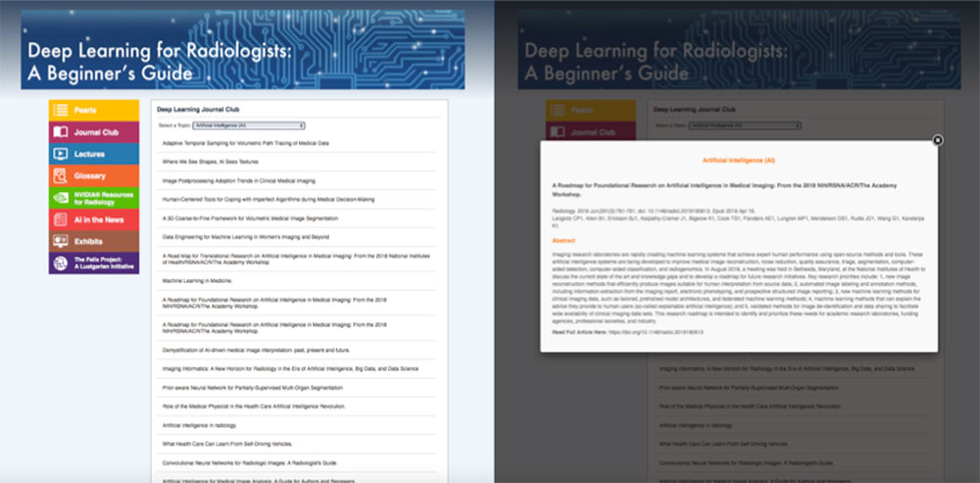Open 'Artificial intelligence in radiology.' in left list
980x483 pixels.
click(199, 425)
